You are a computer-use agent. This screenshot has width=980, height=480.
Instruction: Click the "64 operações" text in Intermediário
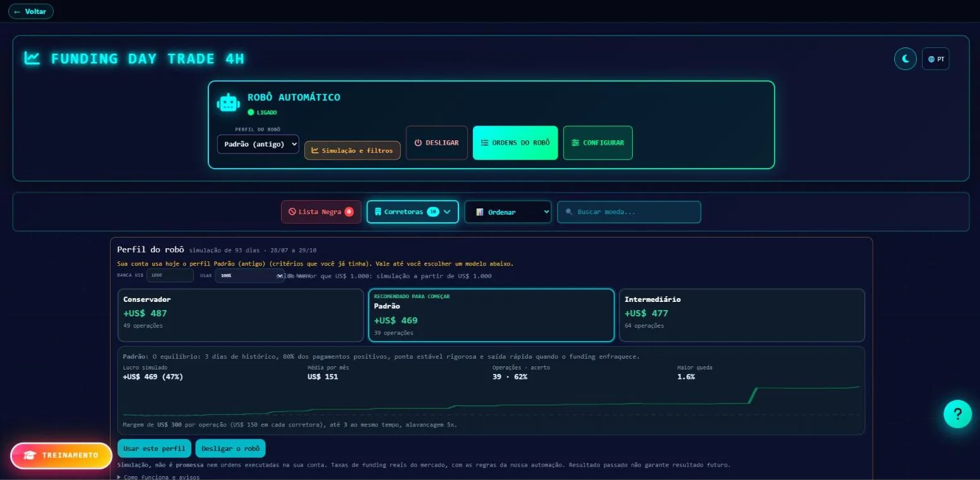(x=644, y=326)
